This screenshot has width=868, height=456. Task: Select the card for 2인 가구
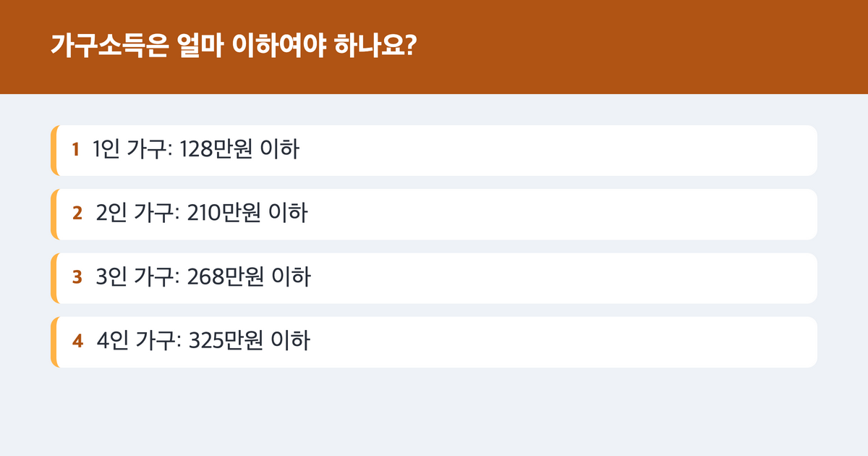tap(434, 214)
